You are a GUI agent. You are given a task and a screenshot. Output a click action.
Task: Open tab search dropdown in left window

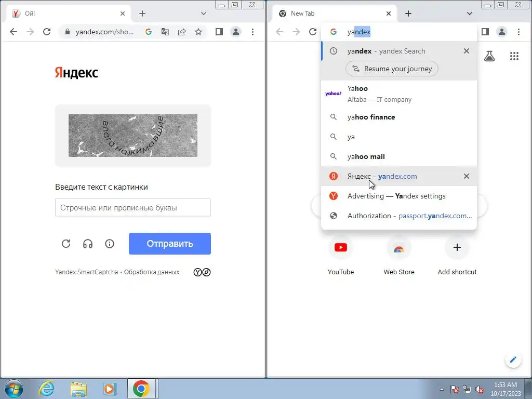[x=204, y=14]
